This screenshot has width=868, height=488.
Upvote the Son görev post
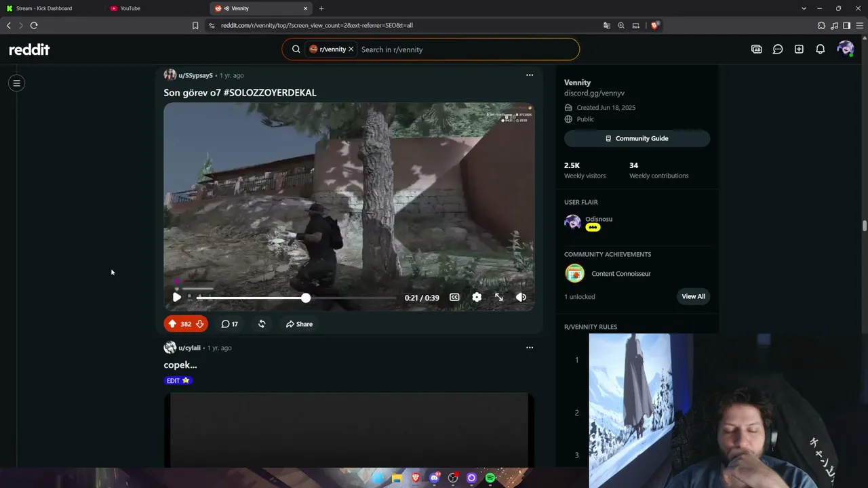pyautogui.click(x=172, y=324)
